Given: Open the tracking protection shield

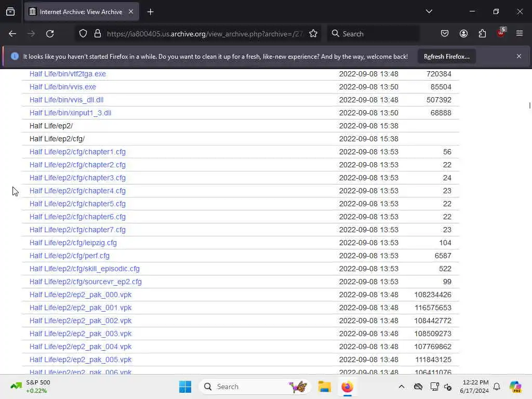Looking at the screenshot, I should tap(83, 34).
